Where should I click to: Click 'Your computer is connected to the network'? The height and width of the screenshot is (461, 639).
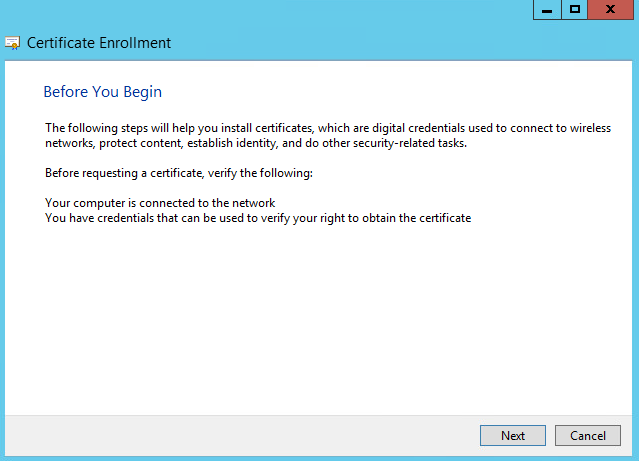click(x=160, y=203)
